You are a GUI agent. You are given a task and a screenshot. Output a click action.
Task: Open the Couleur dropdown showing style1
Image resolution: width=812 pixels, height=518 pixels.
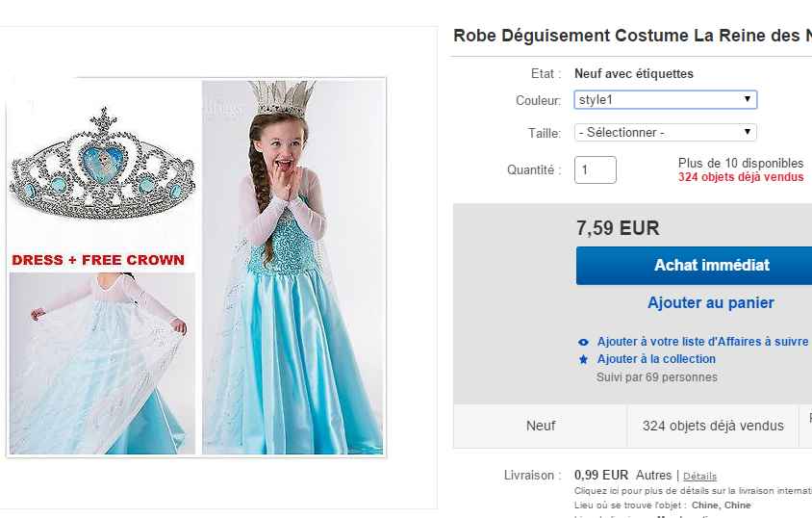point(665,99)
